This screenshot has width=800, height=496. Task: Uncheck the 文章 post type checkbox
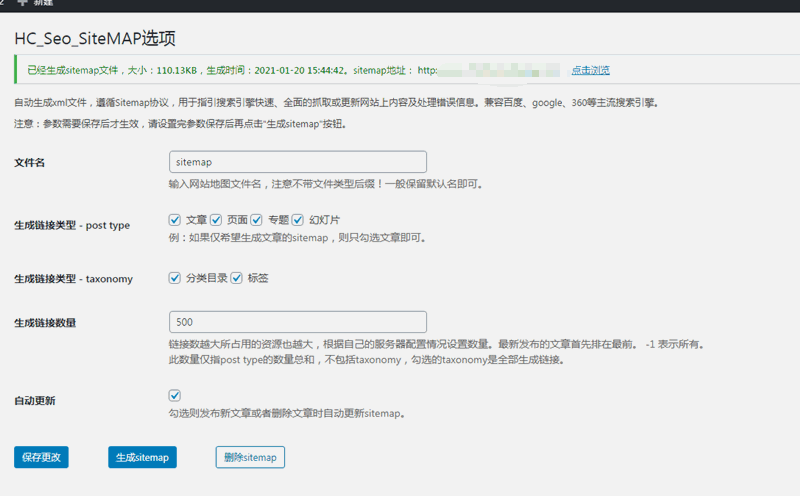coord(175,219)
